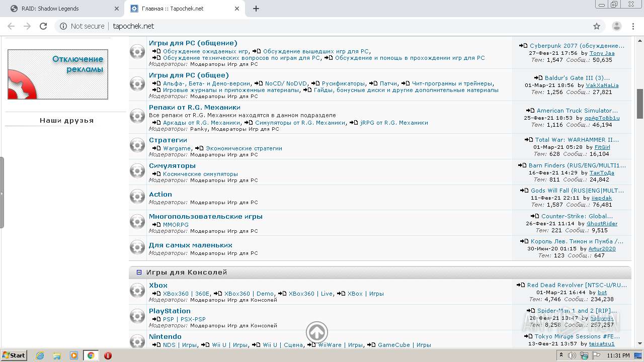This screenshot has height=362, width=644.
Task: Open the Action forum
Action: (x=160, y=195)
